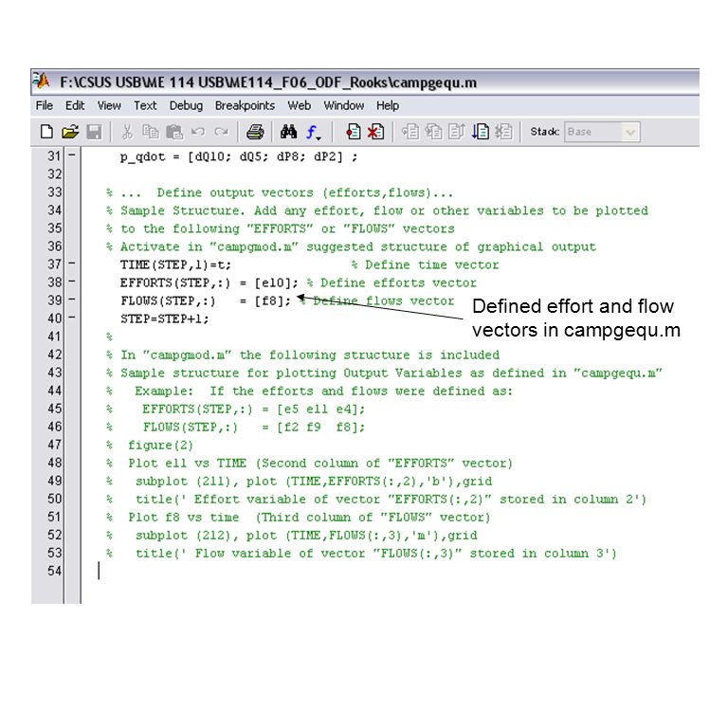
Task: Click the Step In icon
Action: tap(433, 132)
